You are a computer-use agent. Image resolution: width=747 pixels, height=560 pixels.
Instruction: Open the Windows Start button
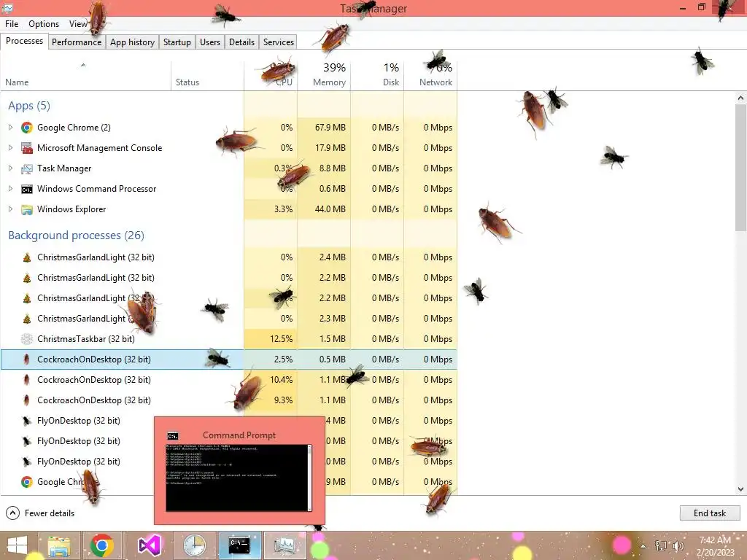17,545
